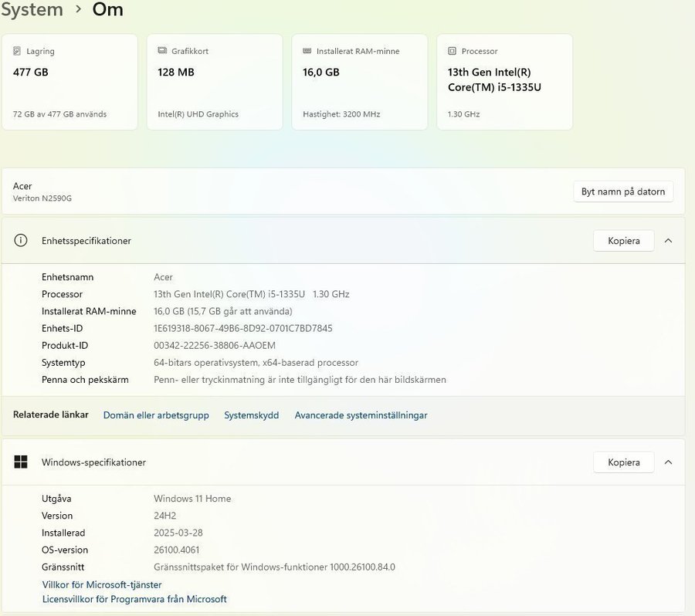Select the Systemtyp 64-bitars value
This screenshot has width=695, height=616.
256,363
